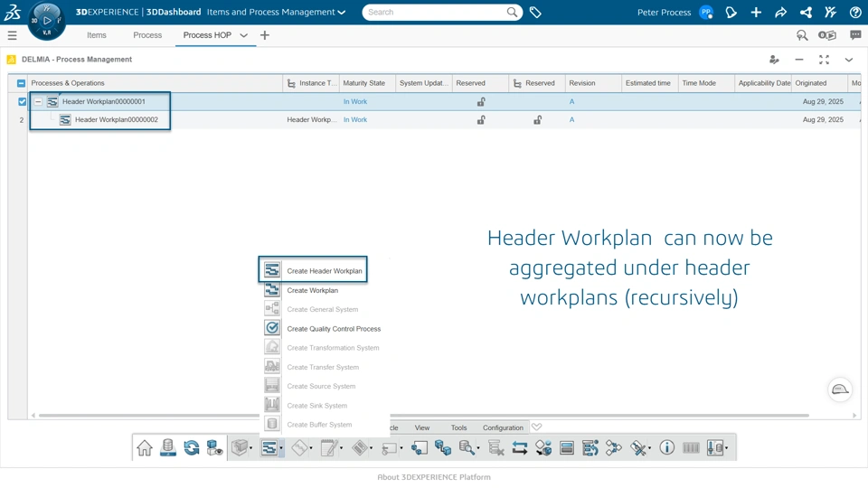This screenshot has height=488, width=868.
Task: Click the Home icon in bottom toolbar
Action: tap(145, 448)
